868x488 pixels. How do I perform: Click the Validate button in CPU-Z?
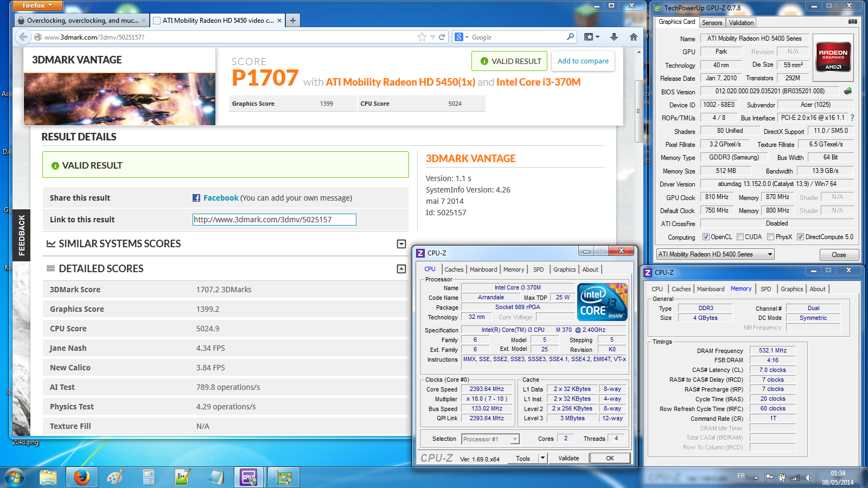569,458
